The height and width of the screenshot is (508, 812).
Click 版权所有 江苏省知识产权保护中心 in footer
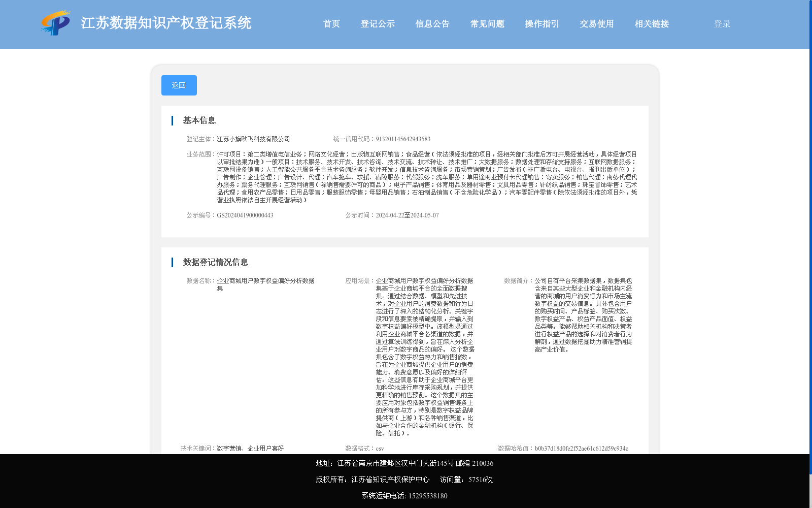point(373,480)
